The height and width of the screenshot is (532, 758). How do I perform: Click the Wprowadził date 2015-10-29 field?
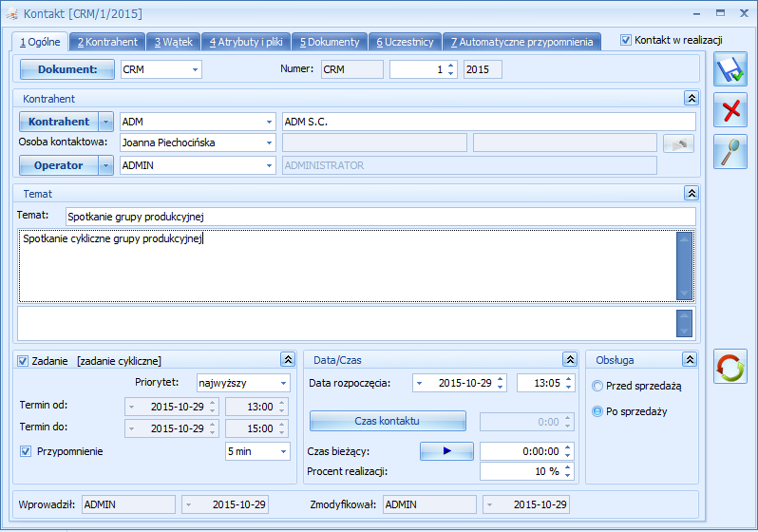pyautogui.click(x=225, y=504)
